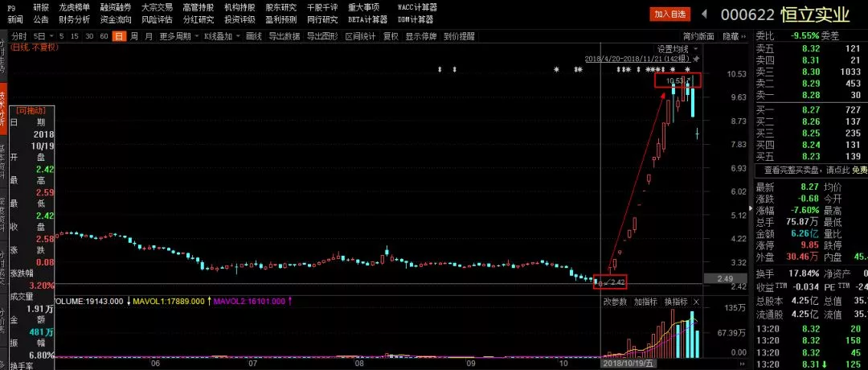Open 机构持股 menu item
The width and height of the screenshot is (868, 370).
tap(240, 8)
